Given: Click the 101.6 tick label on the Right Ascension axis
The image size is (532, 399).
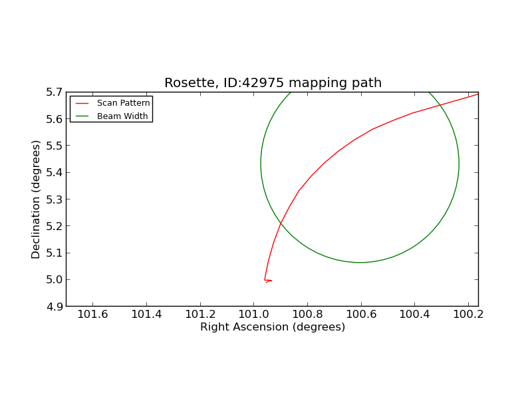Looking at the screenshot, I should click(92, 314).
